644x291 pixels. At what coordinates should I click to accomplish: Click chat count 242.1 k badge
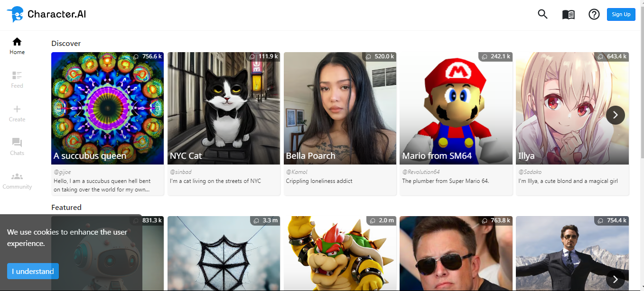click(496, 56)
